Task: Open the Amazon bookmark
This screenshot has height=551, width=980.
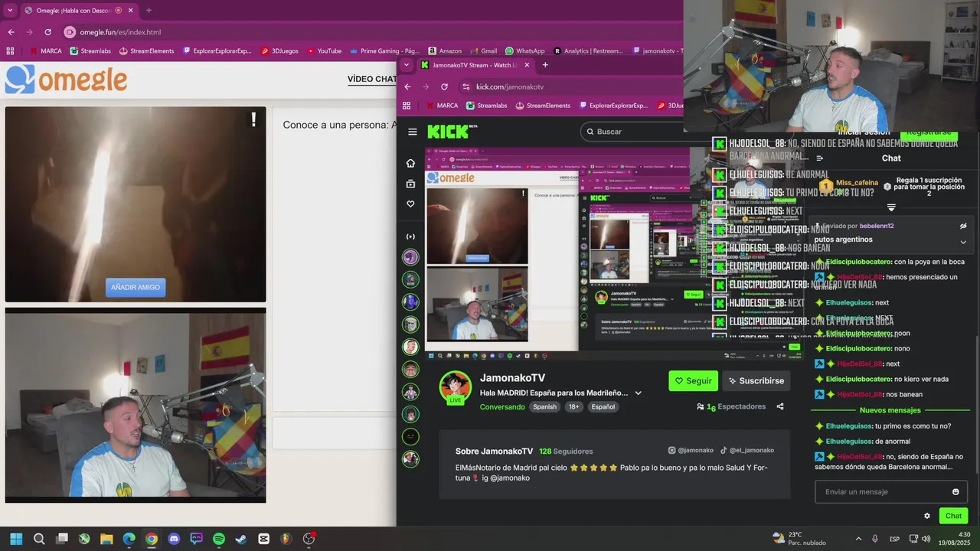Action: tap(445, 51)
